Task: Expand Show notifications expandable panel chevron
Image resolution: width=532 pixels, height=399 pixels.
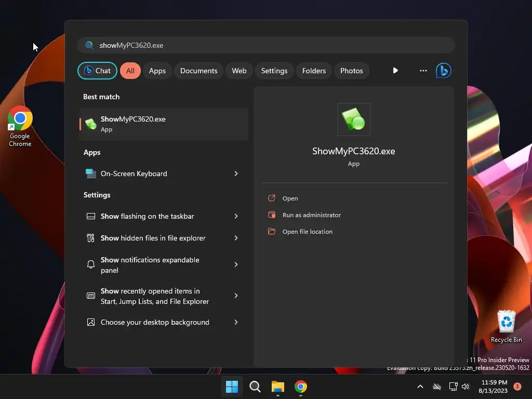Action: click(236, 264)
